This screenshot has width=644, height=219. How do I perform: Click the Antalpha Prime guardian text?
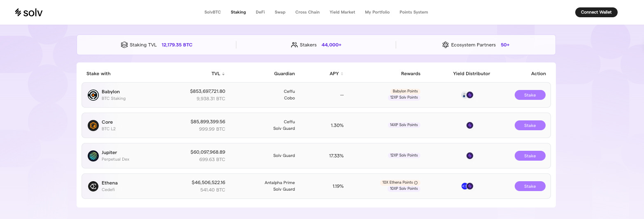click(280, 182)
